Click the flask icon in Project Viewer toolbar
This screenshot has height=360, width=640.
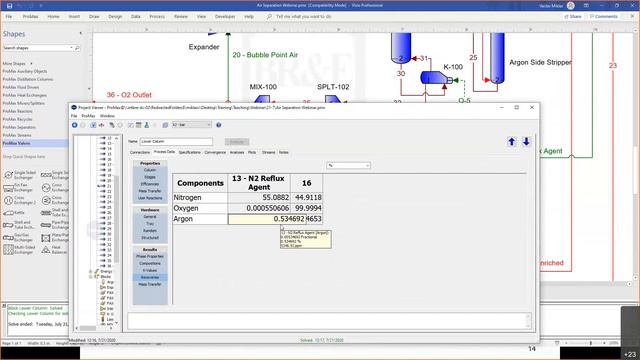[x=147, y=125]
